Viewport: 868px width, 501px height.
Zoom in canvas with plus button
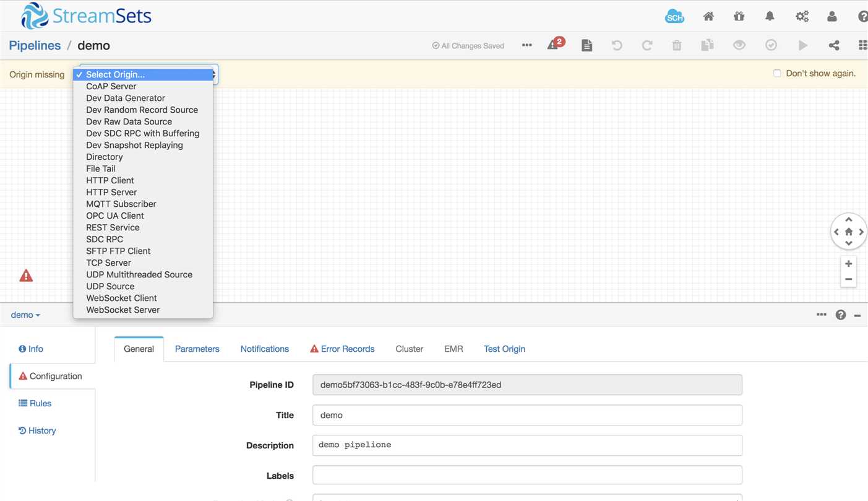click(x=849, y=263)
